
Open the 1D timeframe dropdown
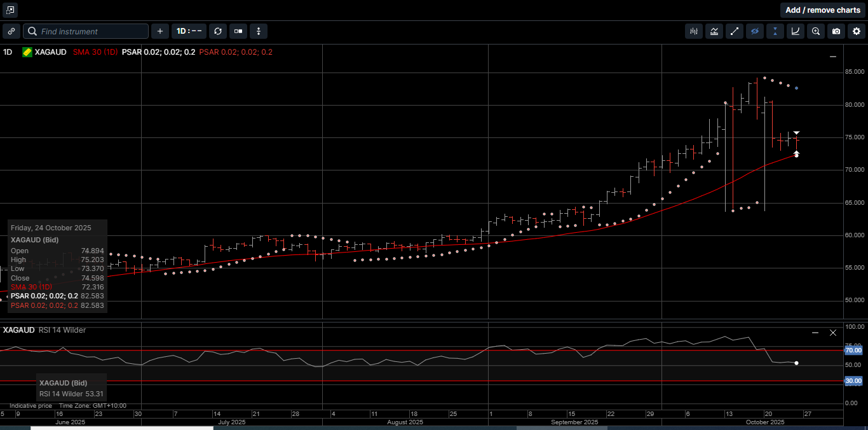(189, 31)
